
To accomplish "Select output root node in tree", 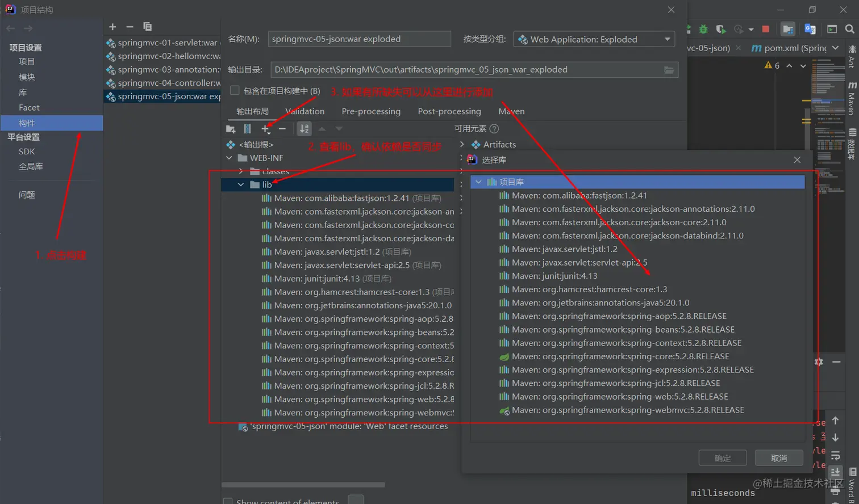I will [250, 145].
